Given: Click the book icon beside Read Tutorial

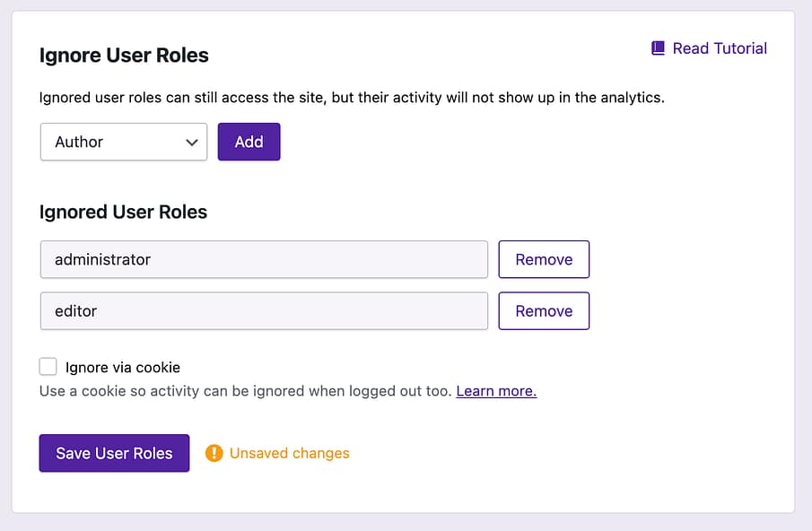Looking at the screenshot, I should point(657,48).
